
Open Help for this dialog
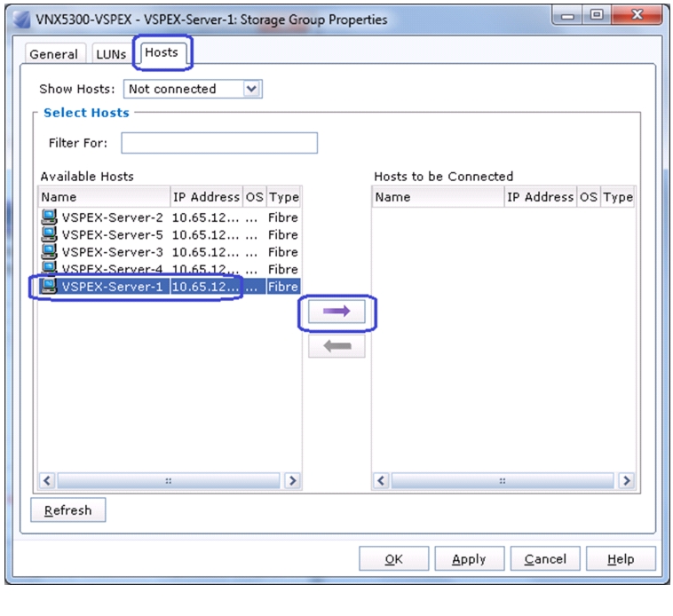click(x=621, y=559)
